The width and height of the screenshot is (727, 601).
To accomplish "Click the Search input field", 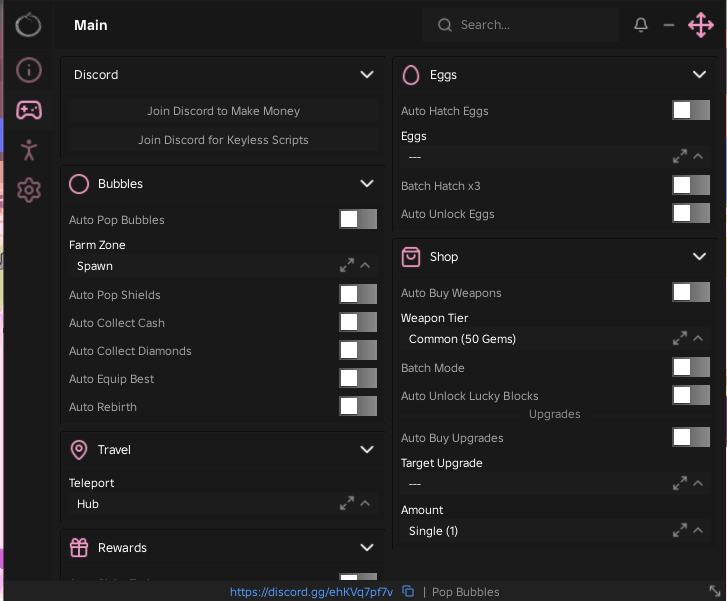I will point(520,25).
